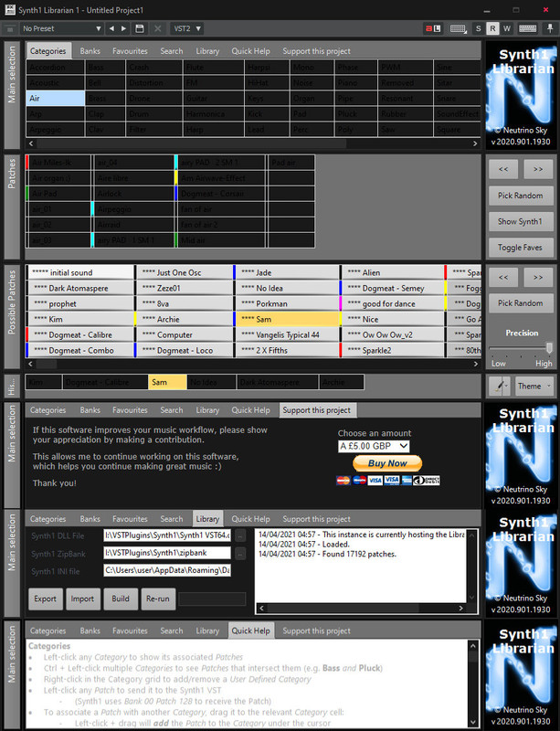Toggle the W automation write button

click(x=507, y=29)
